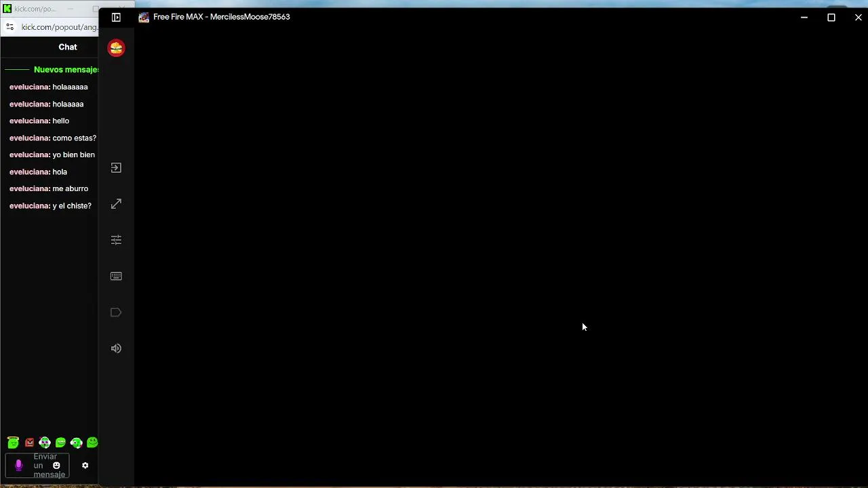Insert the third emote with headphones
Image resolution: width=868 pixels, height=488 pixels.
pos(45,443)
